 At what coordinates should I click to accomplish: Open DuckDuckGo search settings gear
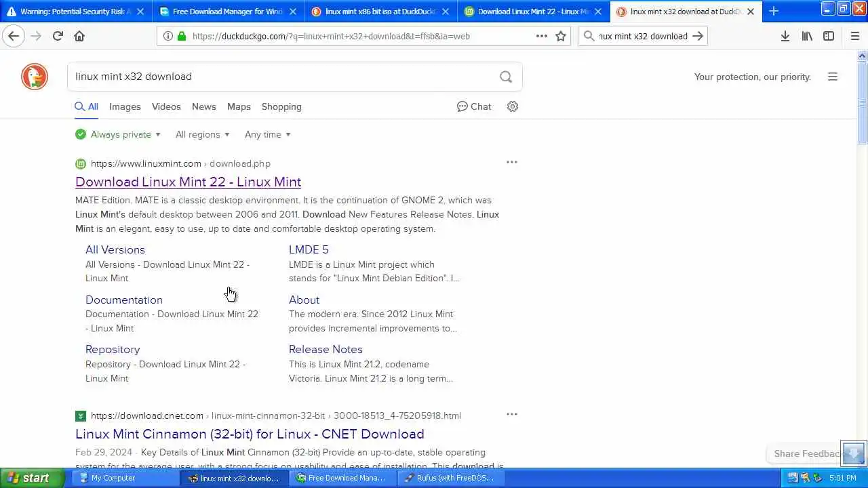(x=513, y=106)
